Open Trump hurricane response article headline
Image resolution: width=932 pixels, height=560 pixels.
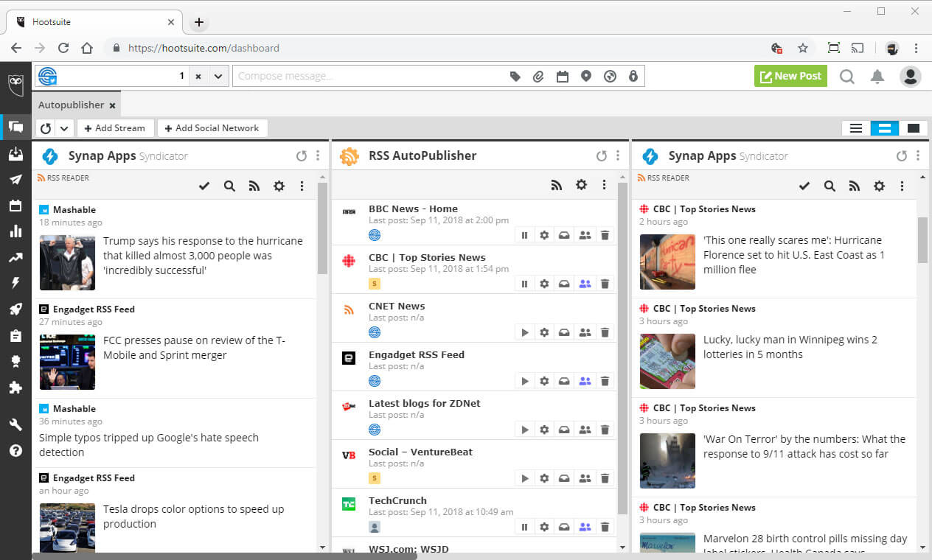[203, 256]
